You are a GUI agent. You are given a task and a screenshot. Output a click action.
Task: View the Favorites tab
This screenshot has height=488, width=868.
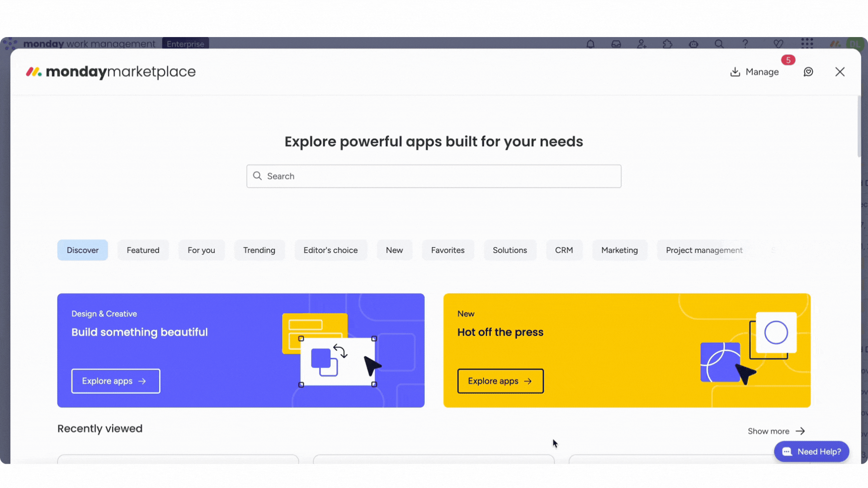448,250
